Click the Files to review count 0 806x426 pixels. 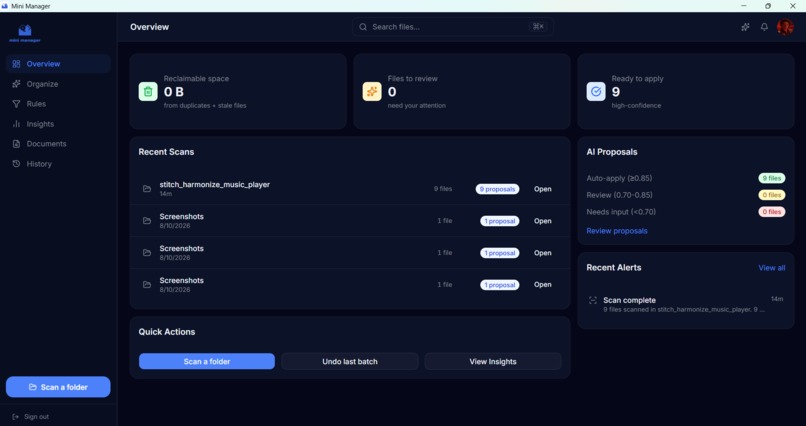pyautogui.click(x=392, y=92)
